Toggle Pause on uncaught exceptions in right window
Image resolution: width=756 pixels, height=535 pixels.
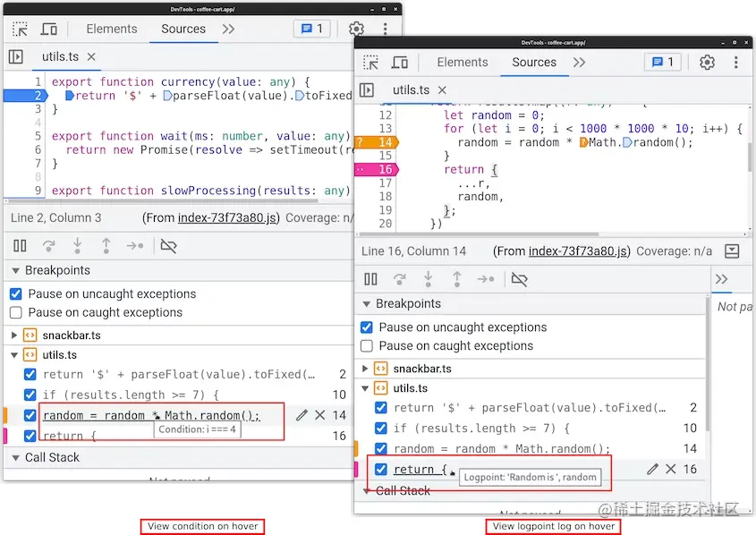367,327
